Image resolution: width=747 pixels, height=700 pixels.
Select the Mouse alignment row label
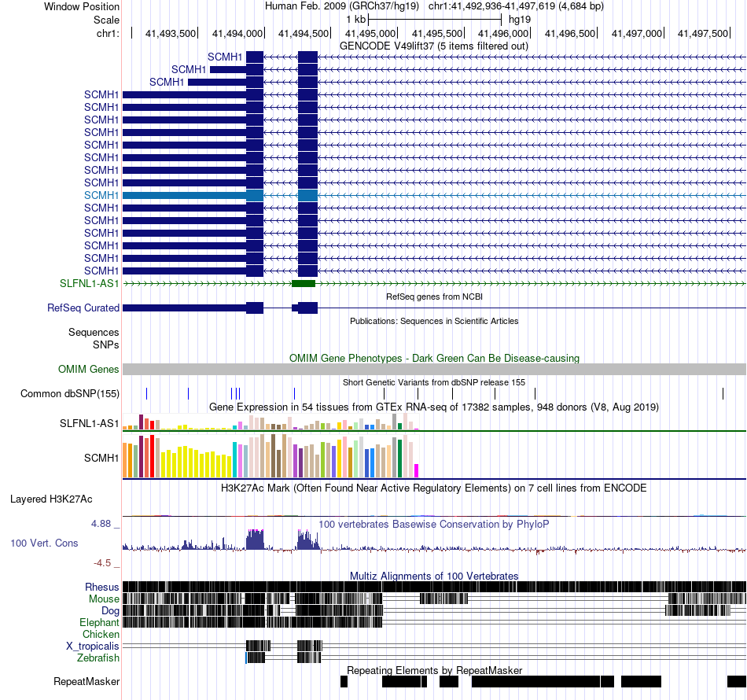click(x=104, y=599)
